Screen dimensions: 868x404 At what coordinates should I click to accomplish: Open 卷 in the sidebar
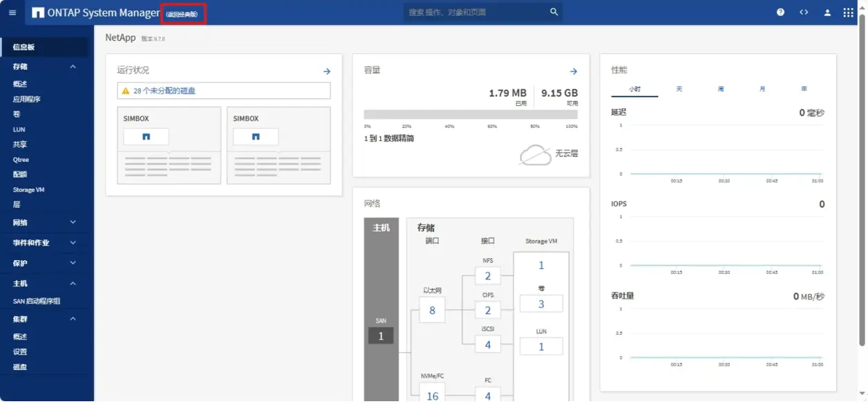click(x=17, y=114)
